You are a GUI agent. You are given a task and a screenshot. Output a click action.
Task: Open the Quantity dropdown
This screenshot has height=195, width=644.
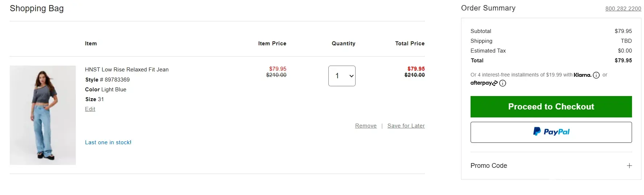(x=341, y=76)
